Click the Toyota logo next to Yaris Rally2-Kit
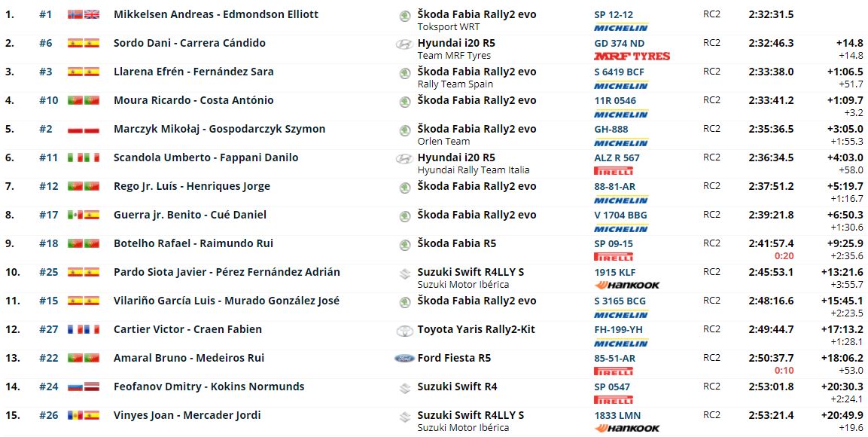868x437 pixels. tap(404, 330)
